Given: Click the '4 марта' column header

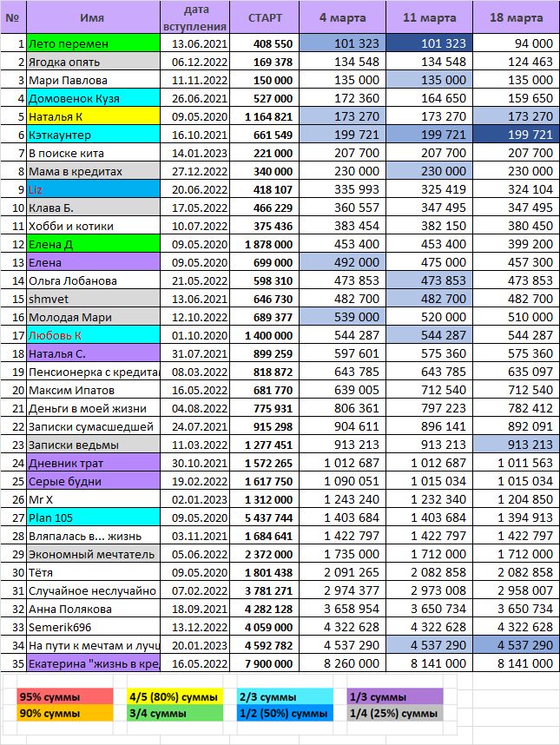Looking at the screenshot, I should click(342, 17).
